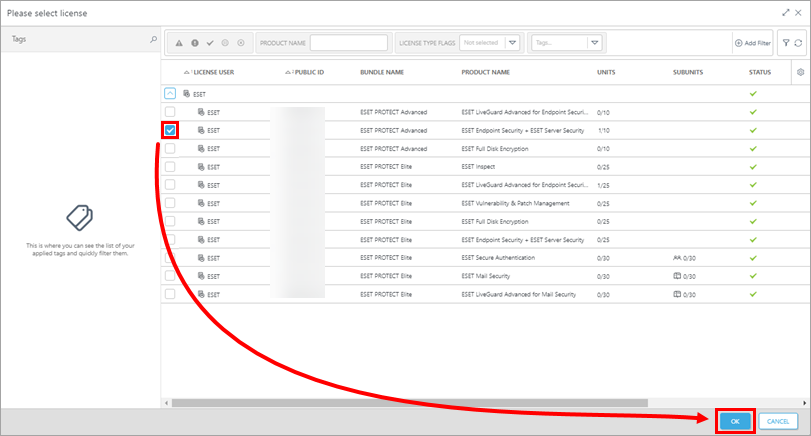Screen dimensions: 811x436
Task: Click the PRODUCT NAME column header
Action: pos(486,72)
